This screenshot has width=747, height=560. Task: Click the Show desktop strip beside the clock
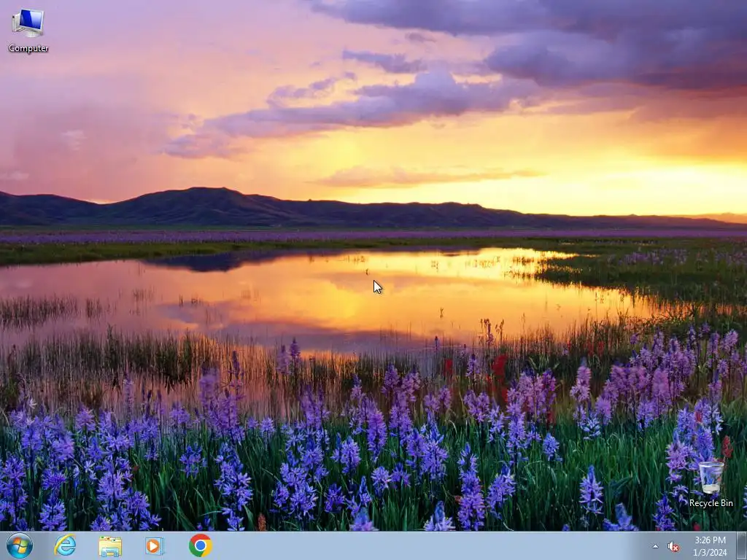click(x=742, y=546)
